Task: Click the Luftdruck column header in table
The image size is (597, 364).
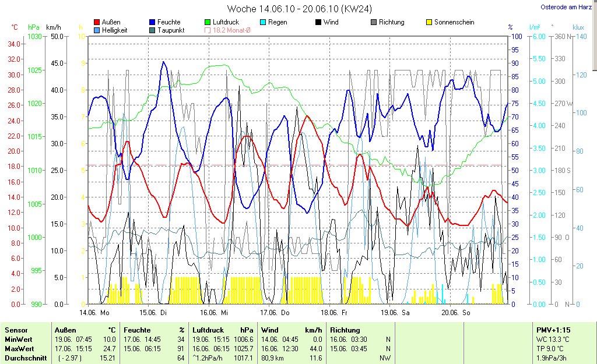Action: pos(208,330)
